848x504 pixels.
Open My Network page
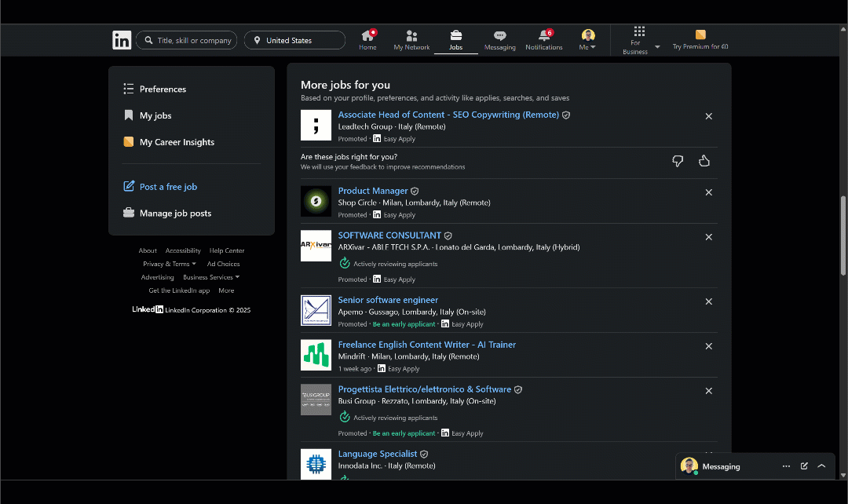click(x=411, y=40)
